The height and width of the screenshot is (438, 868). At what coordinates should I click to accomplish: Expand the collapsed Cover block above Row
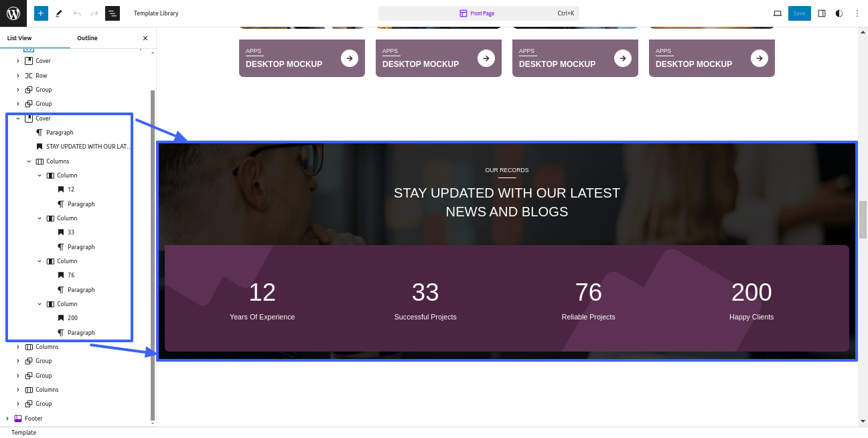pos(18,61)
